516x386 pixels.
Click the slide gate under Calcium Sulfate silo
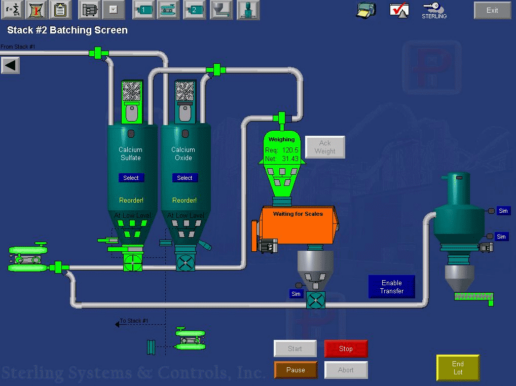click(125, 249)
